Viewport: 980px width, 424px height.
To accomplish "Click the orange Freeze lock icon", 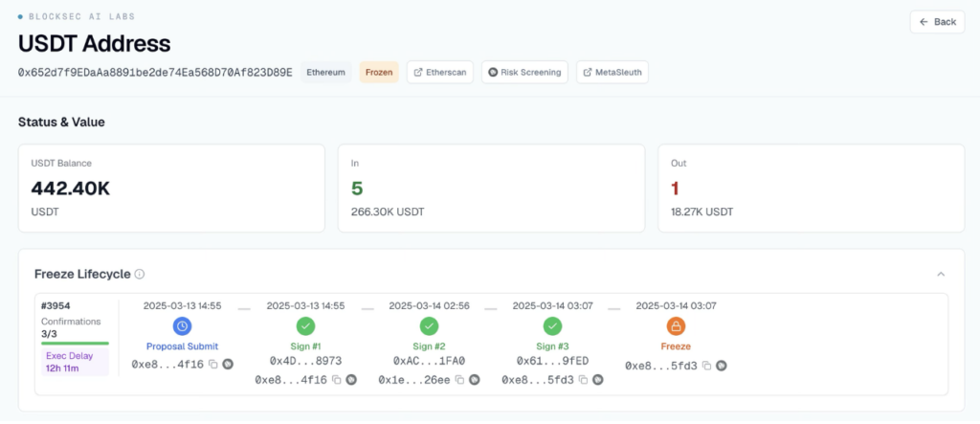I will [x=676, y=325].
